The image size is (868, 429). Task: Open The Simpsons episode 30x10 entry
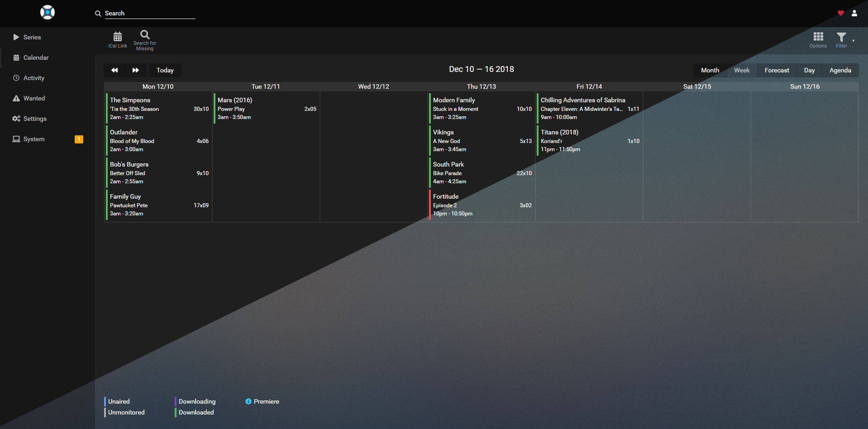click(x=158, y=109)
